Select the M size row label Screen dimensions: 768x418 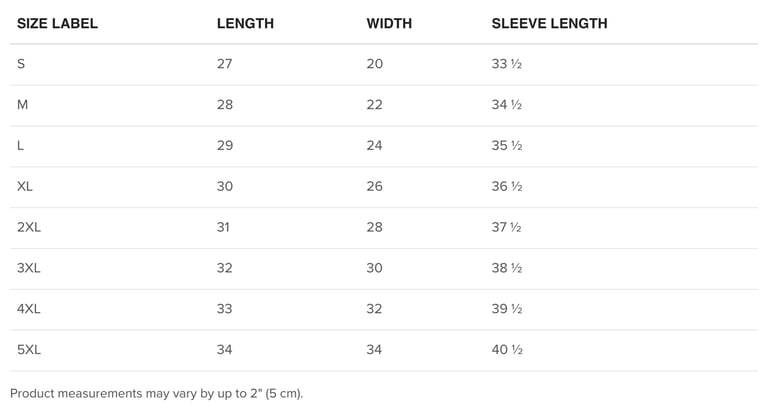(x=23, y=105)
